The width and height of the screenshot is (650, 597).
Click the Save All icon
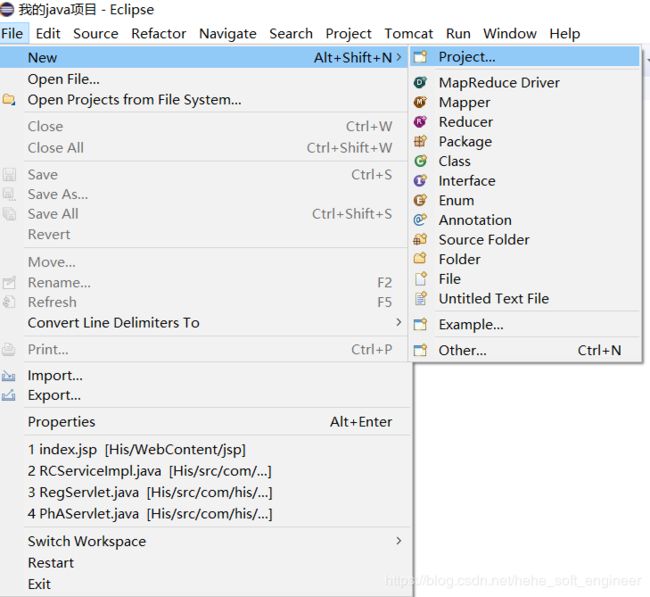(9, 214)
